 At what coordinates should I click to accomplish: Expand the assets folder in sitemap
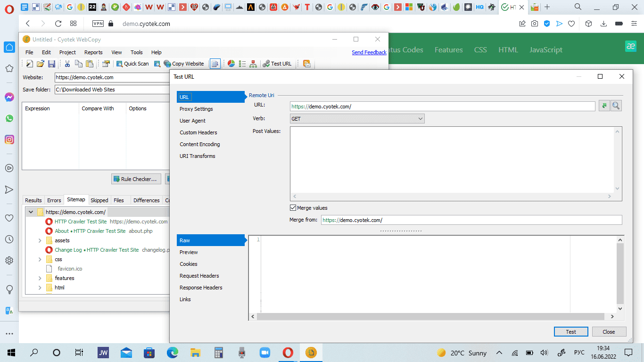coord(41,240)
